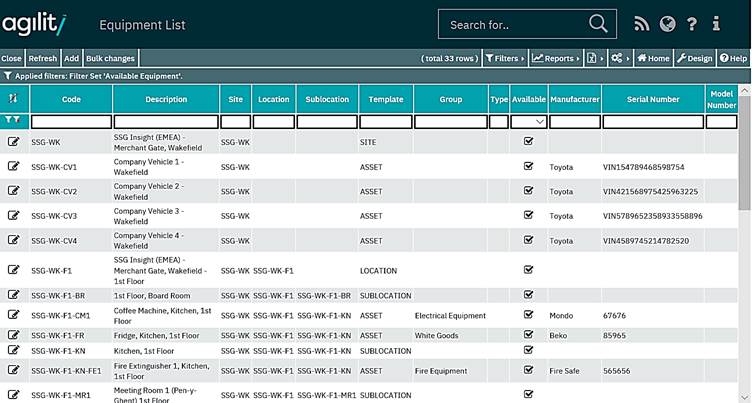Open the question mark help icon

click(x=692, y=24)
